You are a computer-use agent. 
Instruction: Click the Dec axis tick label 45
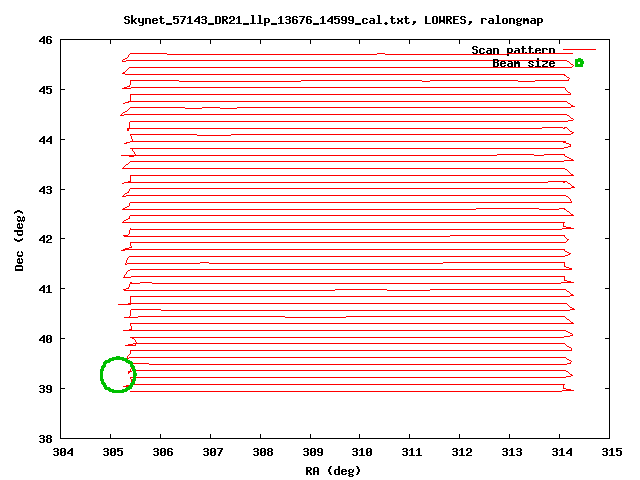[x=46, y=90]
